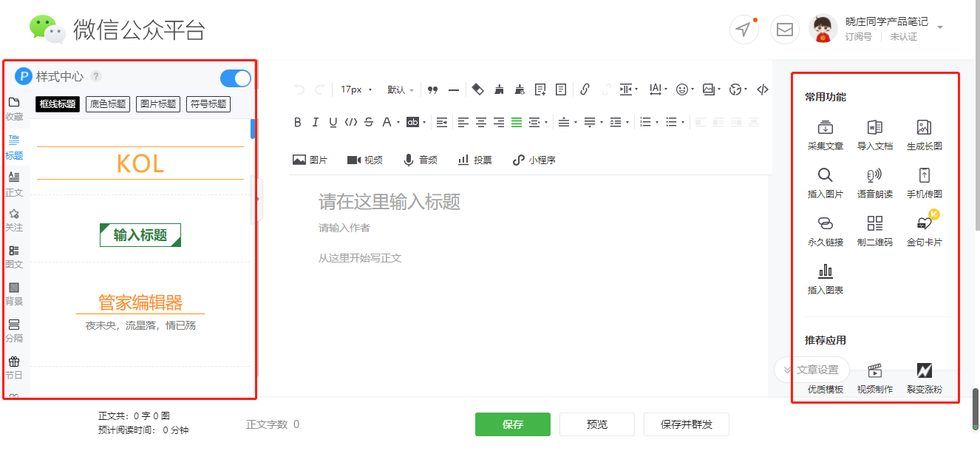The image size is (980, 451).
Task: Expand 文章设置 article settings
Action: [811, 370]
